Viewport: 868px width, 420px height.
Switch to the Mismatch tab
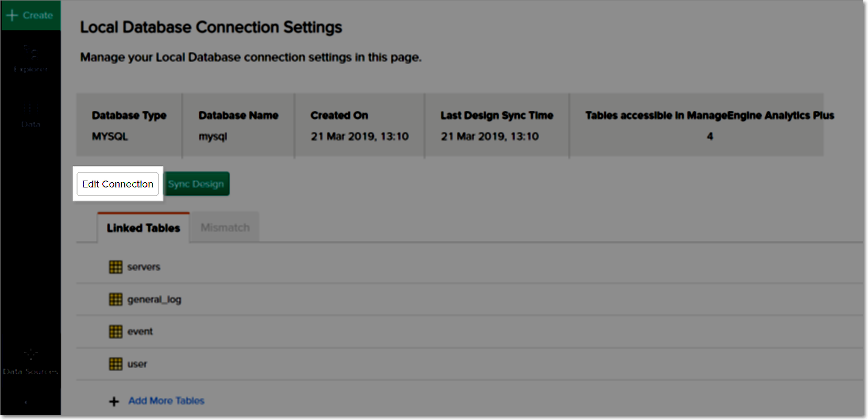[225, 227]
